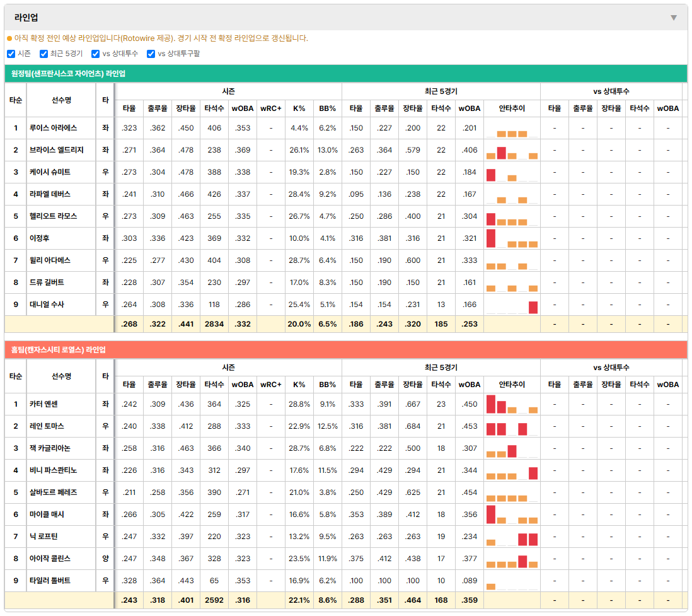Click 레인 토마스's hit trend chart
This screenshot has width=692, height=616.
pyautogui.click(x=512, y=426)
